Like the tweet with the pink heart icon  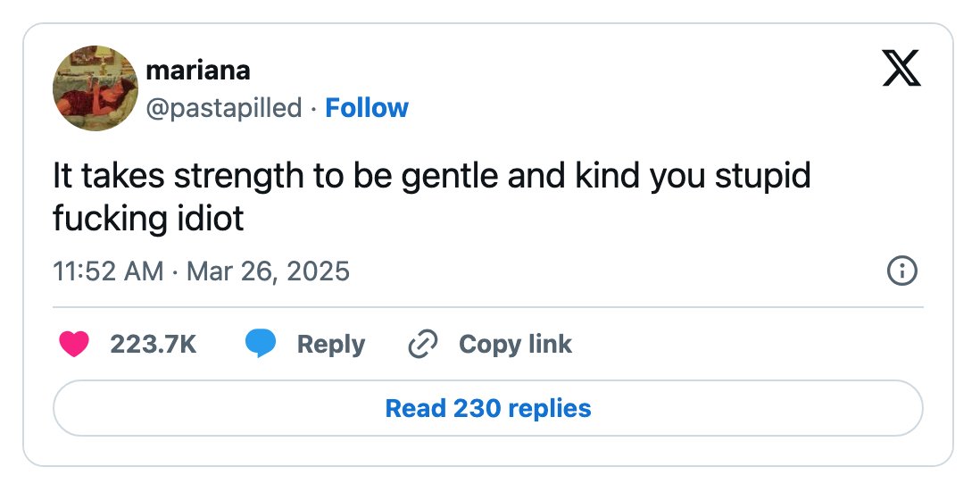click(74, 344)
